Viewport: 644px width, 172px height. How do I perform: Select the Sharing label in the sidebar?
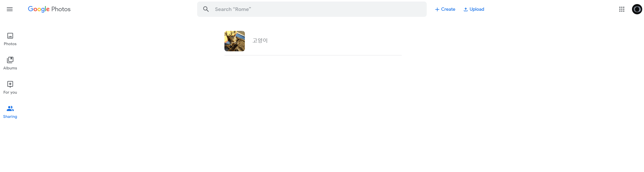(x=10, y=117)
